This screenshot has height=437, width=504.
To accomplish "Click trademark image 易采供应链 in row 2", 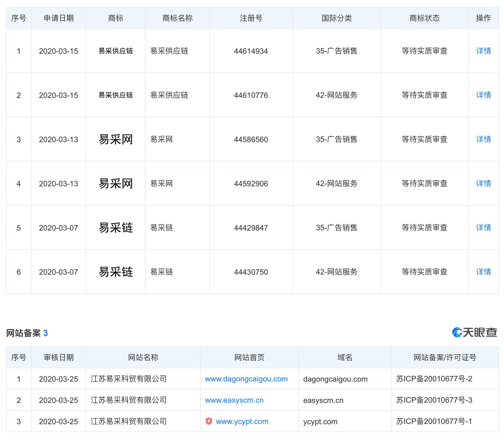I will point(116,95).
